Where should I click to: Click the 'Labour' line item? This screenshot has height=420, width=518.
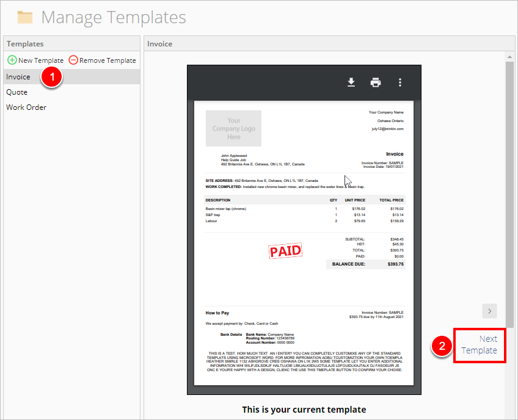(211, 221)
